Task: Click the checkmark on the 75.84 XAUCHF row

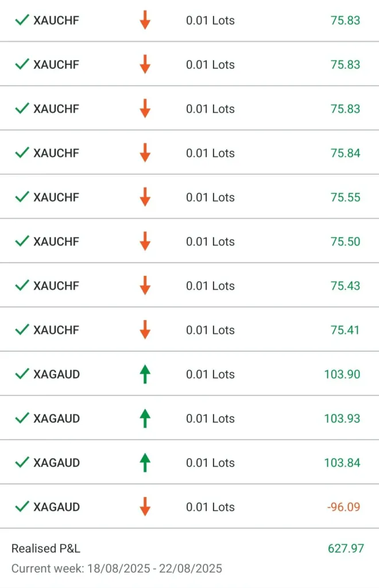Action: (22, 153)
